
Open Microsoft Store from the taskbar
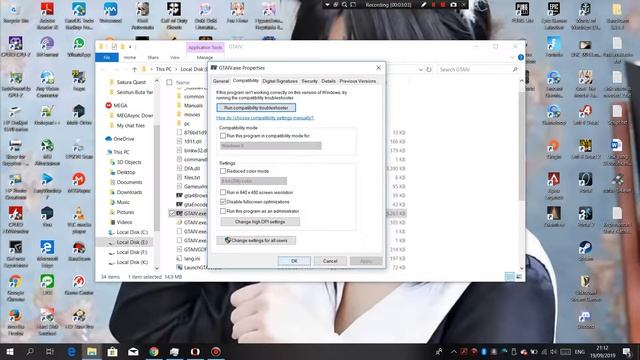pos(112,351)
